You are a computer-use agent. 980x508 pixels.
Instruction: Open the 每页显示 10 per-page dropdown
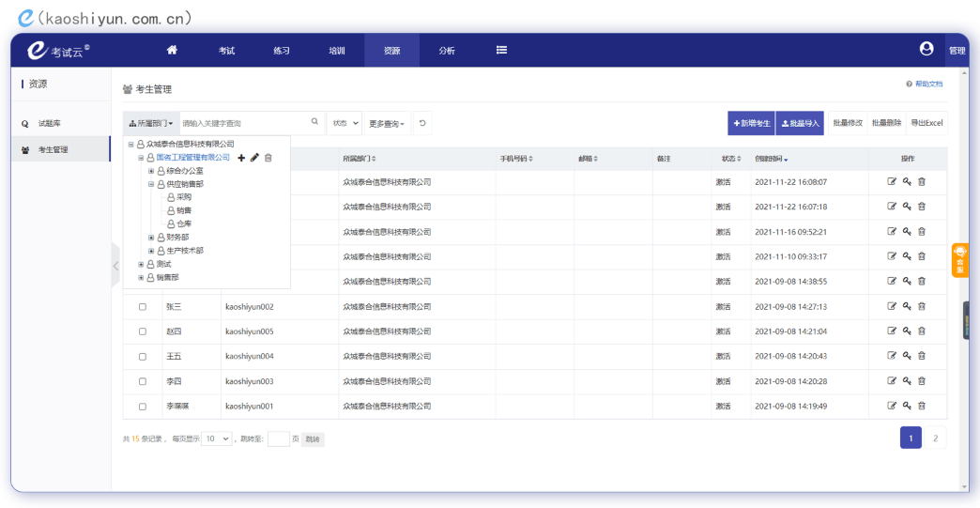click(x=216, y=439)
